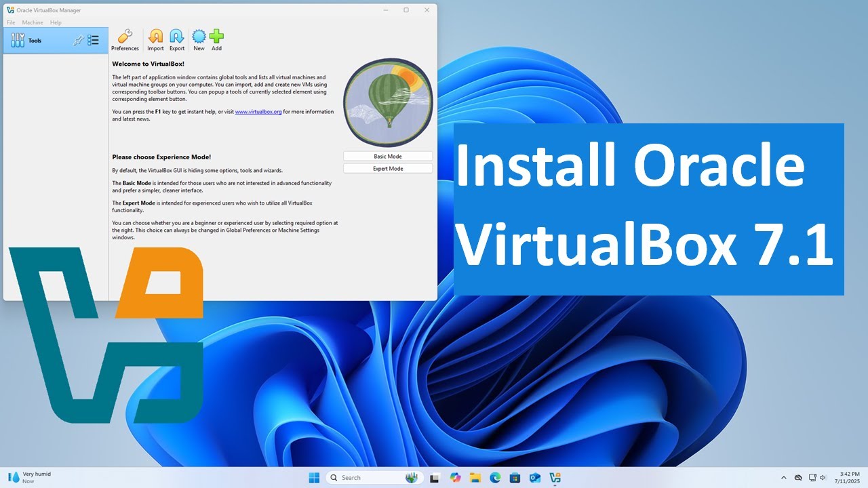Choose Expert Mode
Screen dimensions: 868x488
tap(388, 169)
